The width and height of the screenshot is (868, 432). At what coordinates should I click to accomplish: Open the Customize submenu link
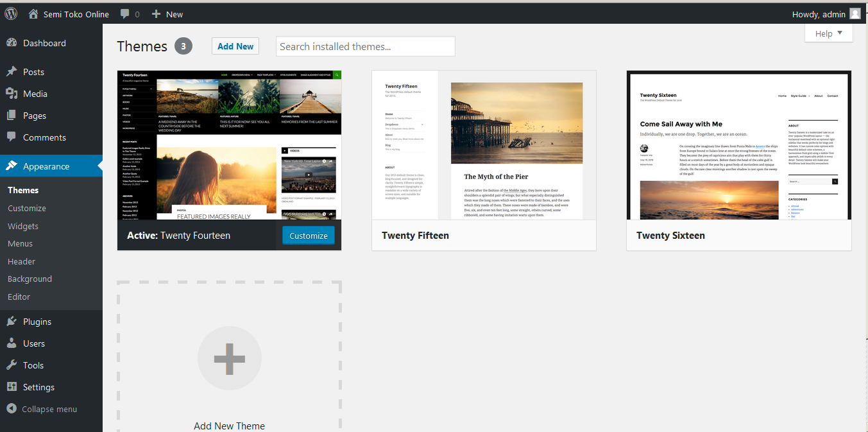(x=27, y=208)
